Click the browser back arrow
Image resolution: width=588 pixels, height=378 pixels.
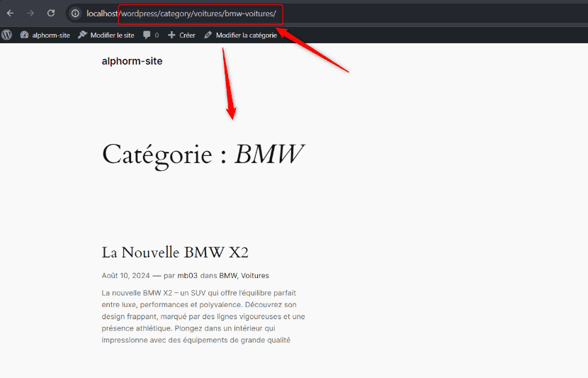[10, 13]
